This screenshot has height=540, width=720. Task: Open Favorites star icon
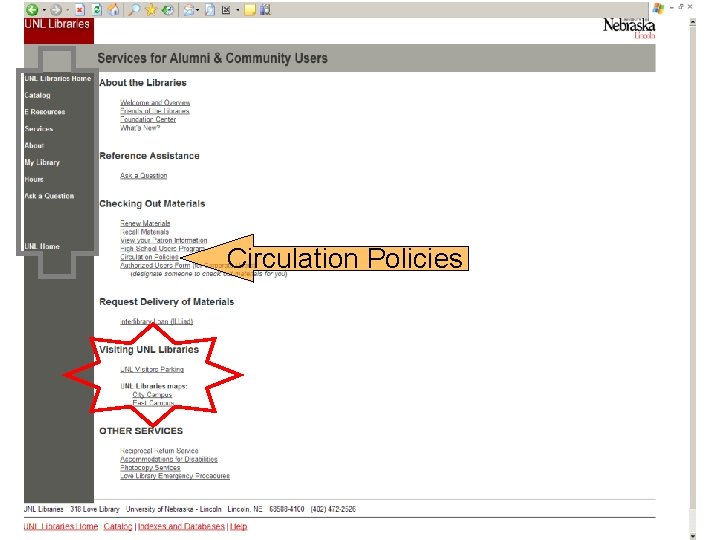click(x=151, y=10)
